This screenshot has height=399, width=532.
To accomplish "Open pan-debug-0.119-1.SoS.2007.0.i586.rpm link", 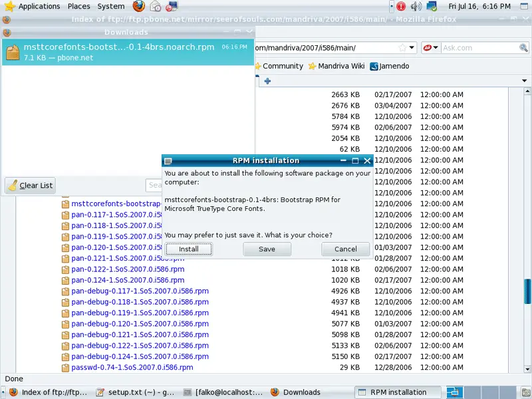I will point(140,313).
